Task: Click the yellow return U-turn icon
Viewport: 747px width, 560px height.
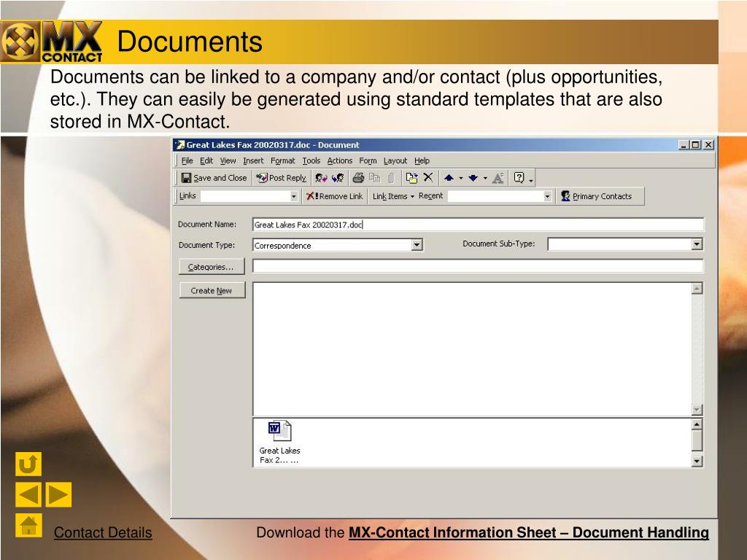Action: [28, 464]
